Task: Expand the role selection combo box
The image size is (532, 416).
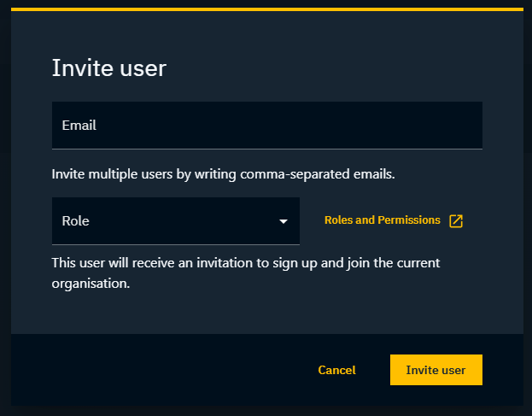Action: [175, 220]
